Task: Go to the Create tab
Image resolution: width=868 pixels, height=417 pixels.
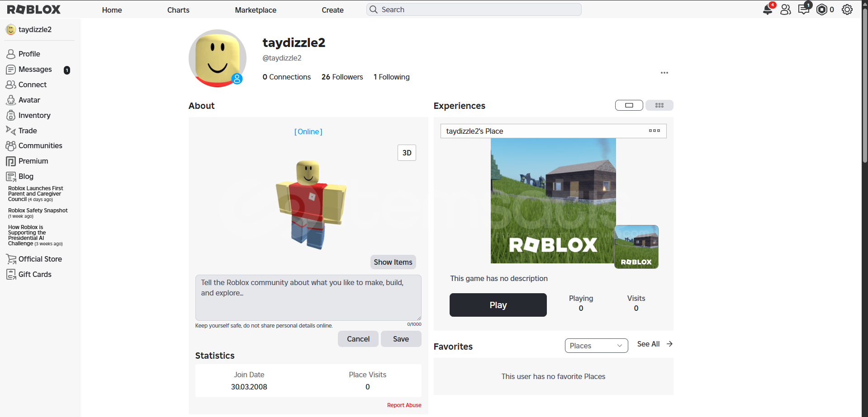Action: pos(333,10)
